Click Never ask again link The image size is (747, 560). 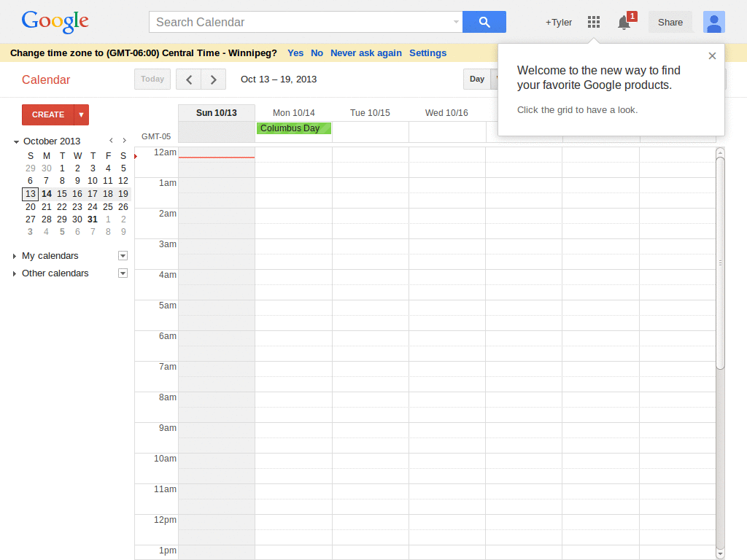tap(366, 52)
